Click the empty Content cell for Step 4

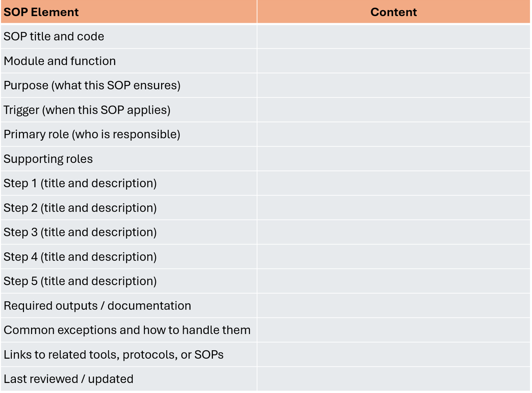(x=393, y=257)
